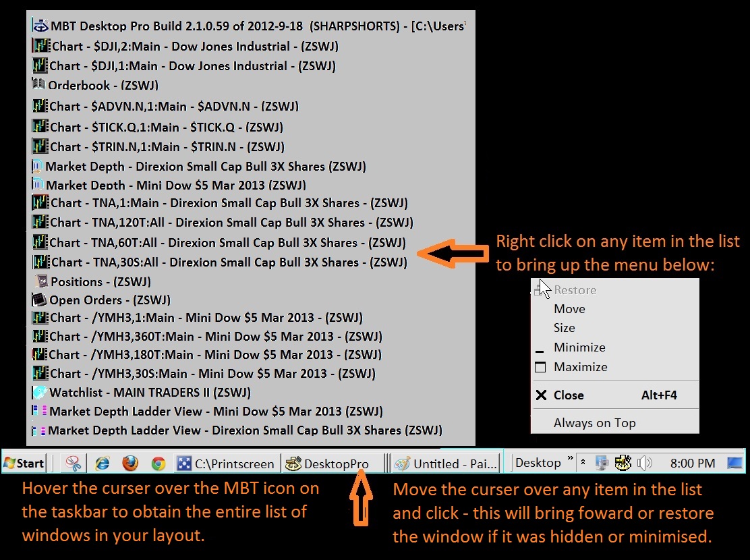
Task: Open the volume speaker icon
Action: coord(644,463)
